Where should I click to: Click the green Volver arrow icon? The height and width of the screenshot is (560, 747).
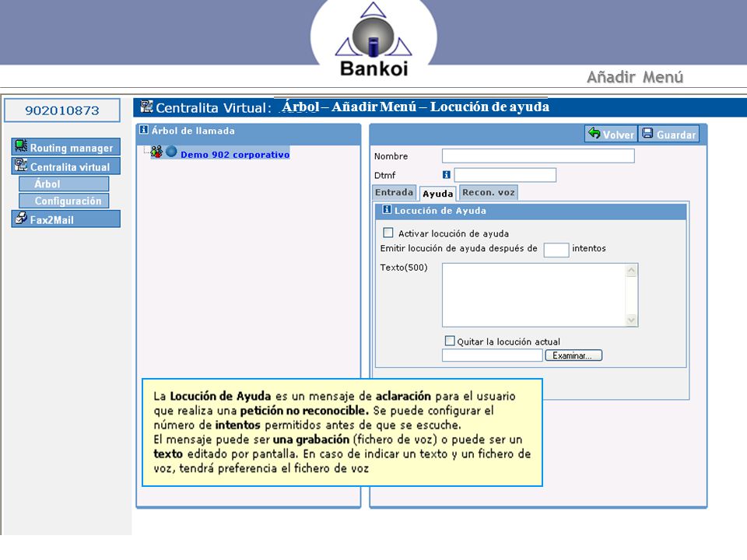[x=594, y=133]
